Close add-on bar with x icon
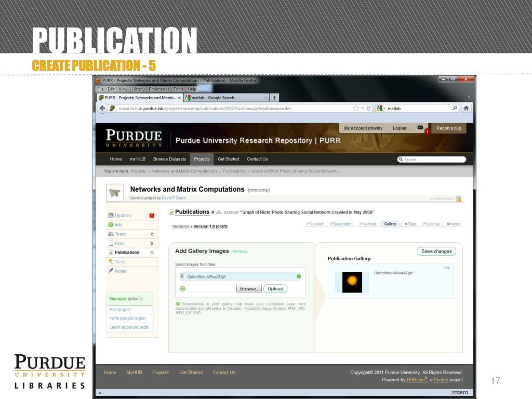The width and height of the screenshot is (532, 399). [100, 393]
